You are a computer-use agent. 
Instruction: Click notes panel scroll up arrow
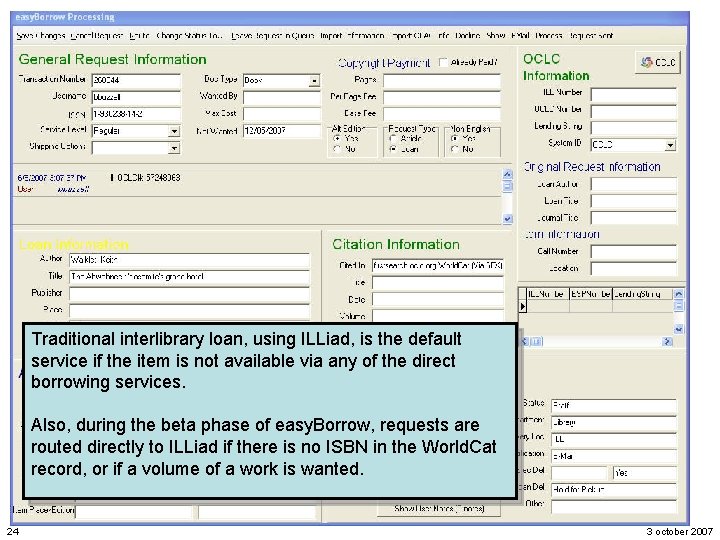click(x=507, y=174)
